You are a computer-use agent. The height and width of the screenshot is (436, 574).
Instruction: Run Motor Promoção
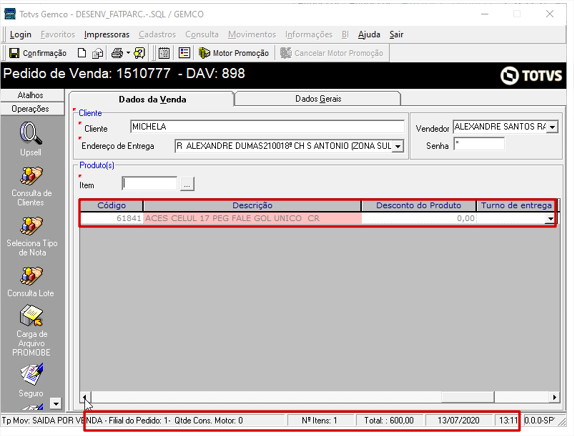click(234, 53)
